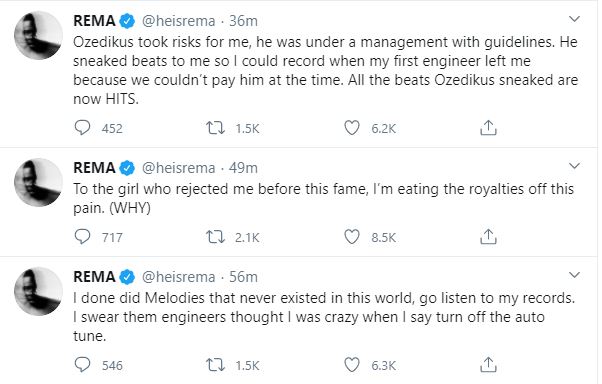
Task: Share the tweet posted 36m ago
Action: point(488,128)
